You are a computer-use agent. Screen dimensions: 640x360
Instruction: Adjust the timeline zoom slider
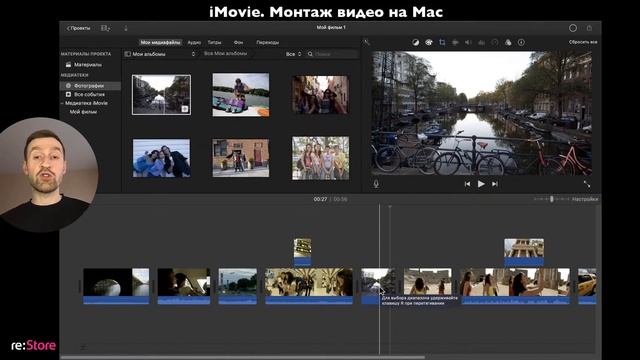(551, 199)
